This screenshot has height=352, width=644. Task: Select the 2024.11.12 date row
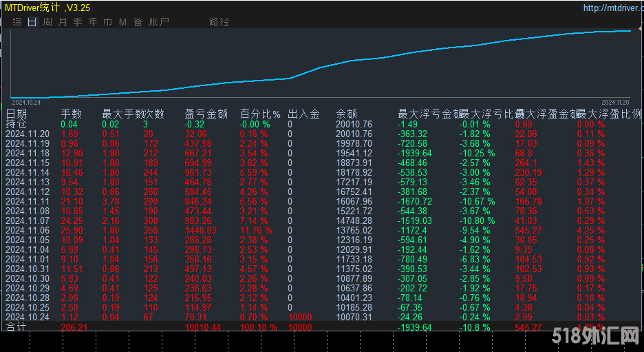pyautogui.click(x=28, y=191)
